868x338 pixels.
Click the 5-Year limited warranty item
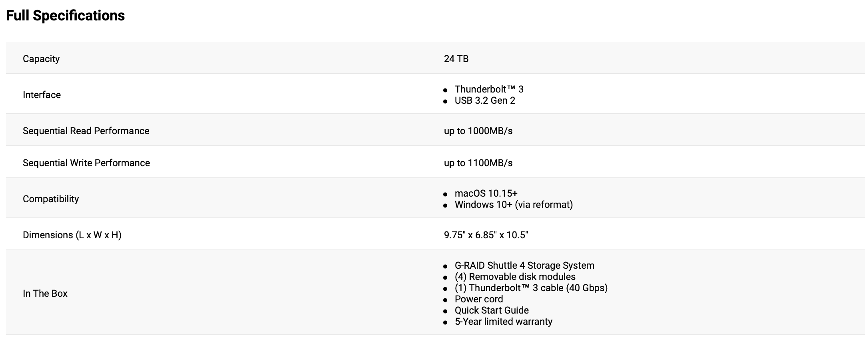504,322
